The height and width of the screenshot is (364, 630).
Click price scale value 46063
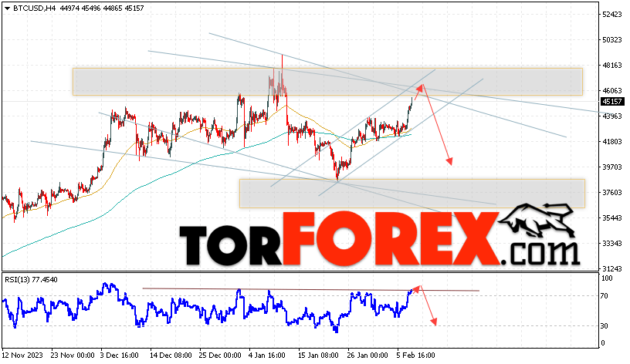612,91
